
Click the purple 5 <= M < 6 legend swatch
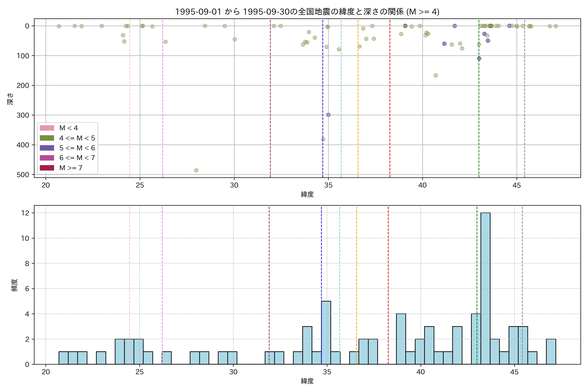click(x=47, y=148)
